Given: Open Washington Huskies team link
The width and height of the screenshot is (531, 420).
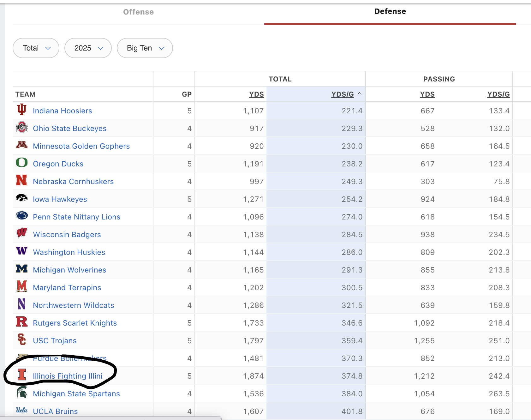Looking at the screenshot, I should pyautogui.click(x=69, y=252).
